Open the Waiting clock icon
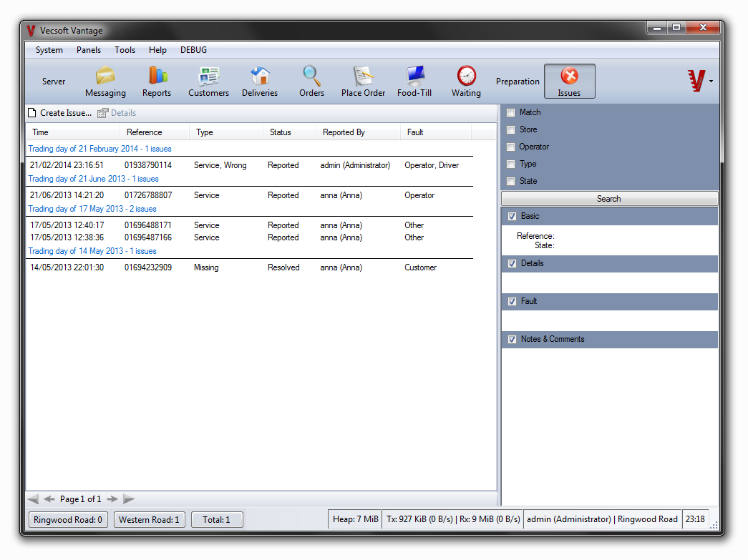Image resolution: width=748 pixels, height=560 pixels. pos(466,76)
